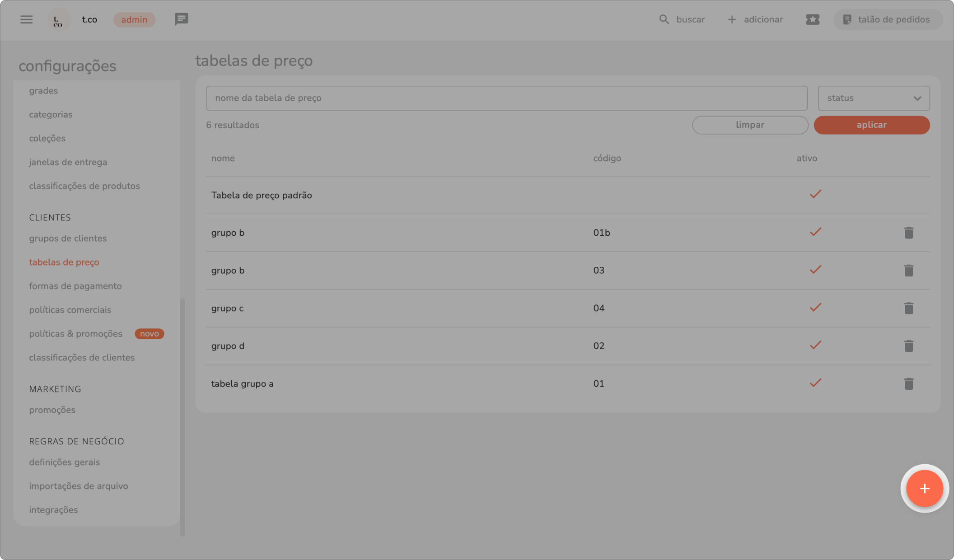The height and width of the screenshot is (560, 954).
Task: Open talão de pedidos
Action: pyautogui.click(x=888, y=19)
